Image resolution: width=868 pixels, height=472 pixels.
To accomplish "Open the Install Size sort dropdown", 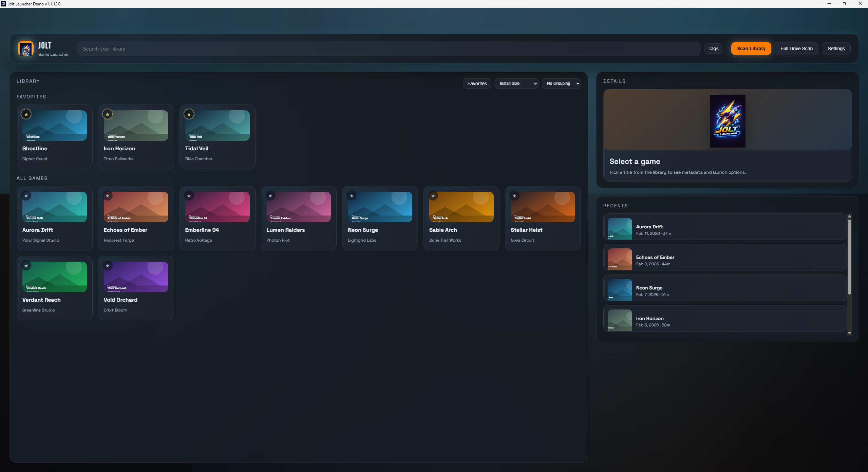I will (516, 83).
